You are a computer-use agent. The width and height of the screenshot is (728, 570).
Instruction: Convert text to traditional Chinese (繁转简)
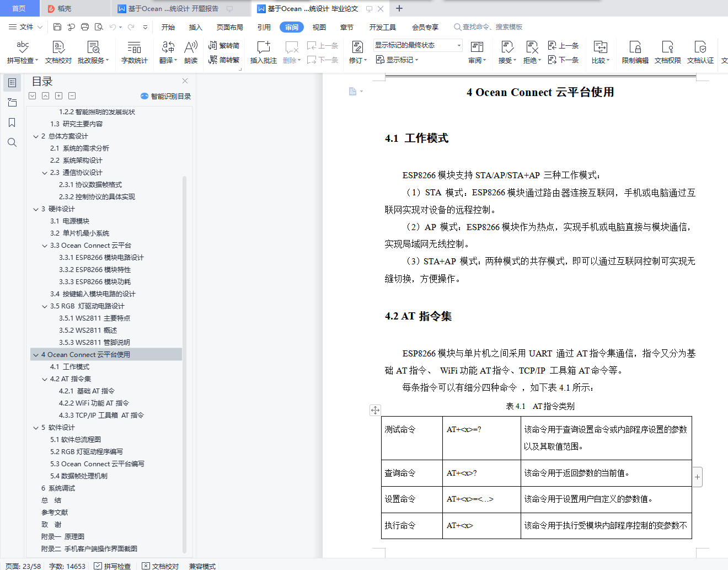224,45
